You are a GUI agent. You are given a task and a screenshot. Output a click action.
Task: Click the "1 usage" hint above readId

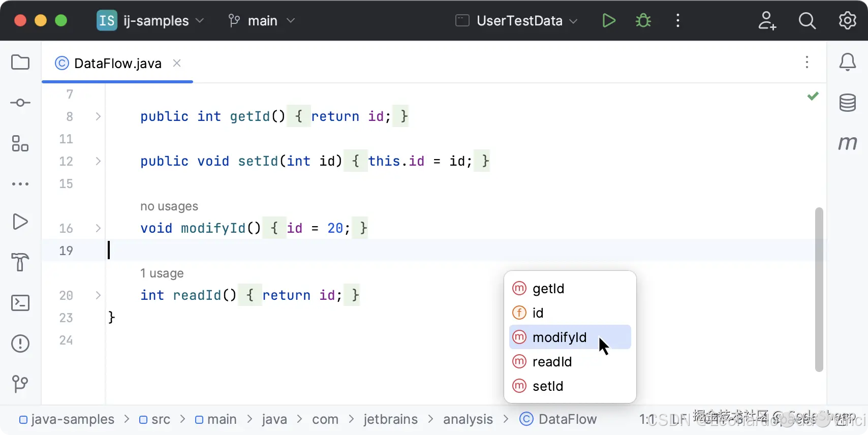[x=162, y=273]
